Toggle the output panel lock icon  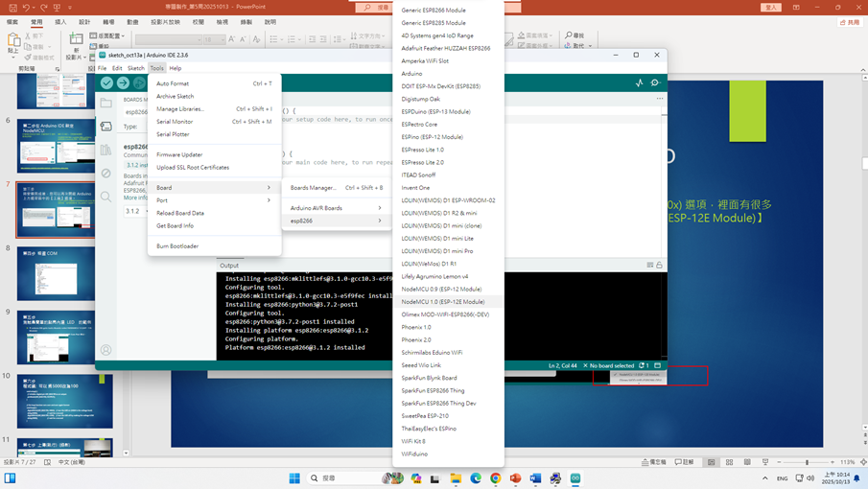[659, 266]
